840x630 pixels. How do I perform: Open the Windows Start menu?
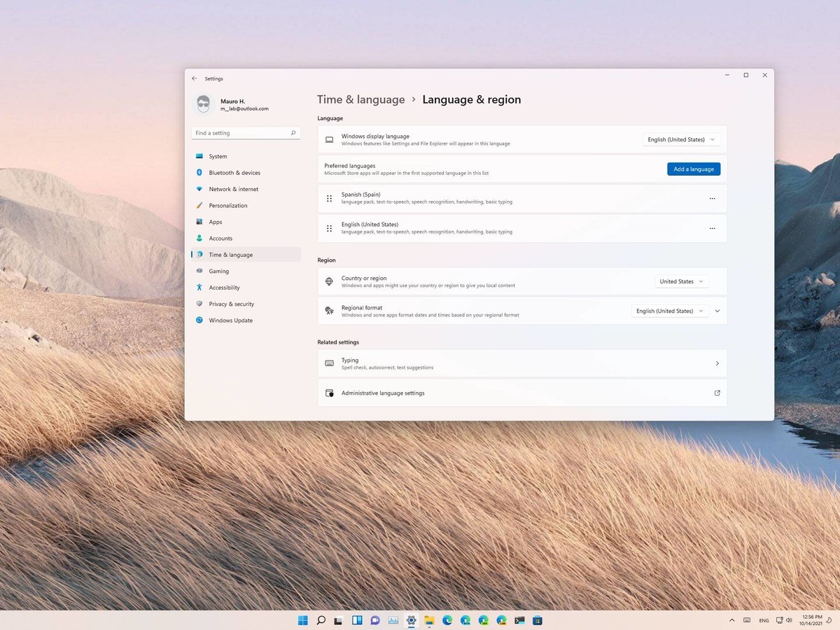coord(302,620)
